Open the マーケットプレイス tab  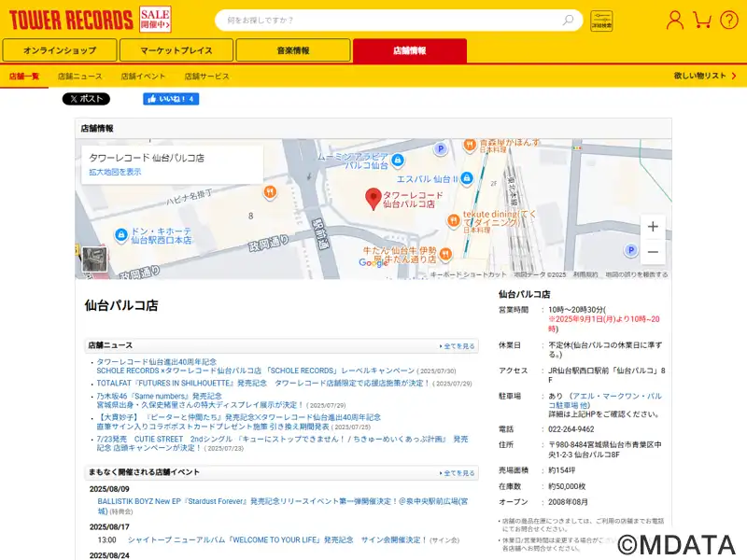[x=176, y=50]
